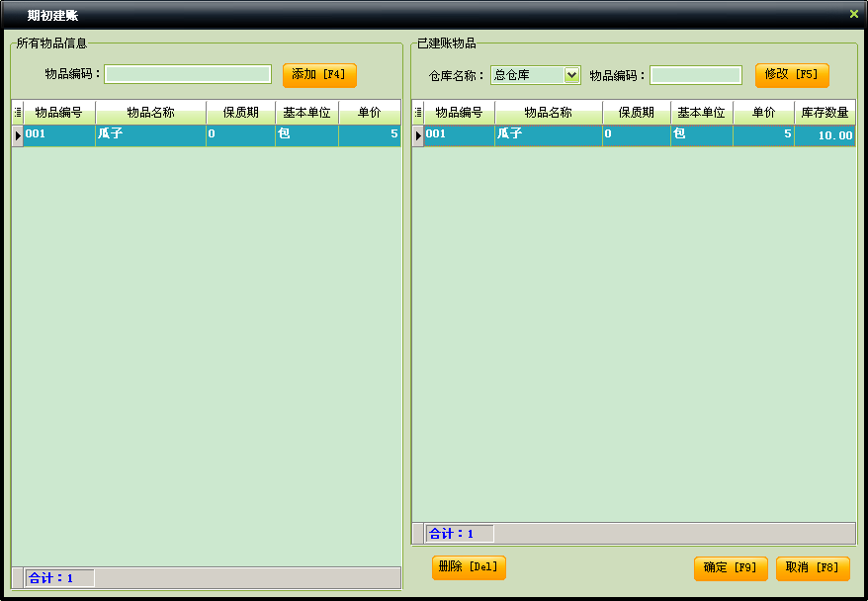
Task: Click right table 基本单位 column header
Action: click(702, 113)
